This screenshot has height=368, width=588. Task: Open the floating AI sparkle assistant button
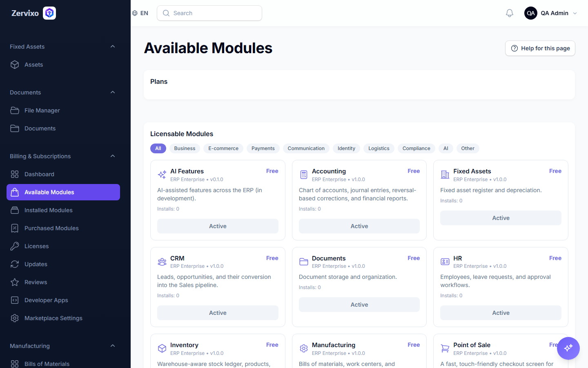[x=568, y=348]
